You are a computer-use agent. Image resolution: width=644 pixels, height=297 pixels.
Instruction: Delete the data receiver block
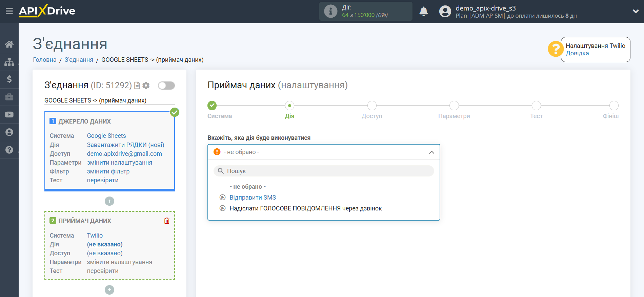(167, 221)
